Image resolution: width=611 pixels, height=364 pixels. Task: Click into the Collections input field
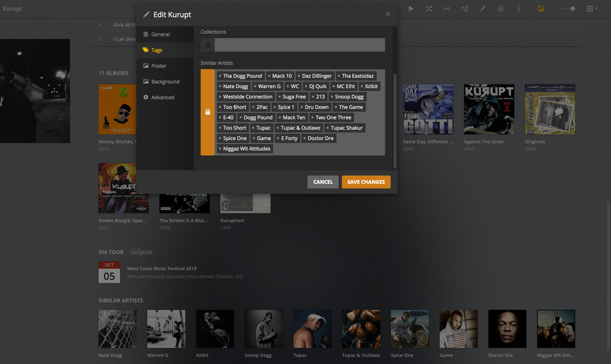[299, 45]
